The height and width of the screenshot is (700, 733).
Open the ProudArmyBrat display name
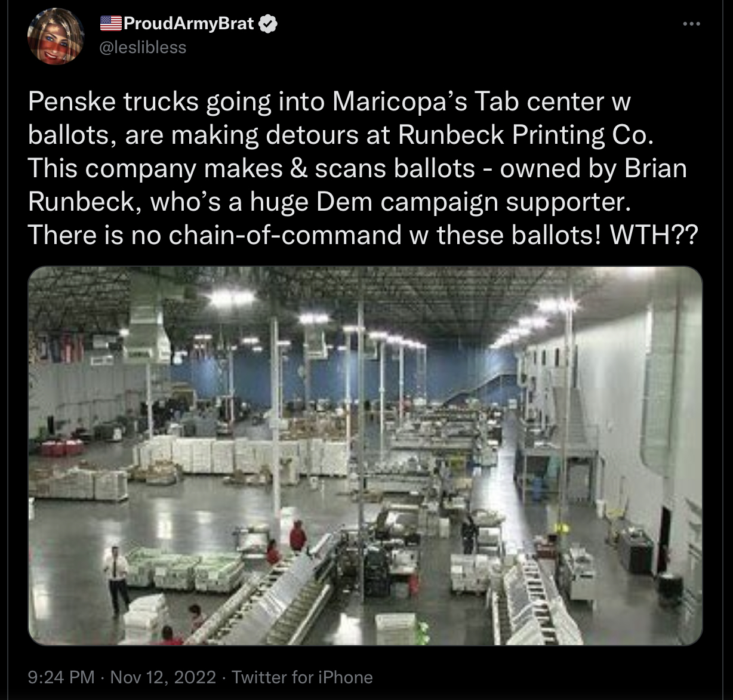189,24
